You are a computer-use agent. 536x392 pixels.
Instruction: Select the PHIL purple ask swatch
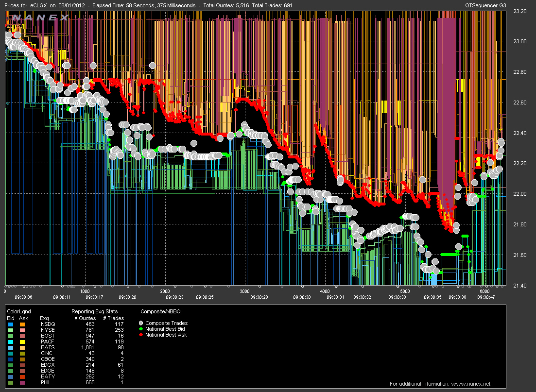click(x=22, y=382)
